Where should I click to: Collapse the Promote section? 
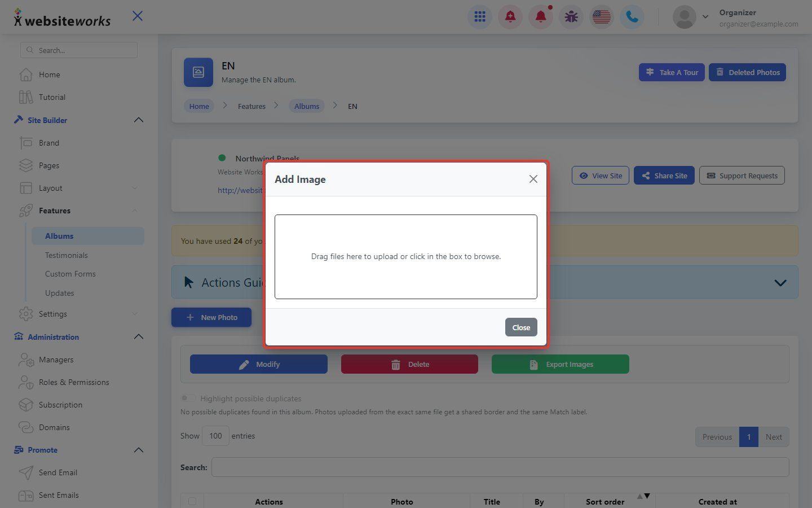[x=139, y=450]
